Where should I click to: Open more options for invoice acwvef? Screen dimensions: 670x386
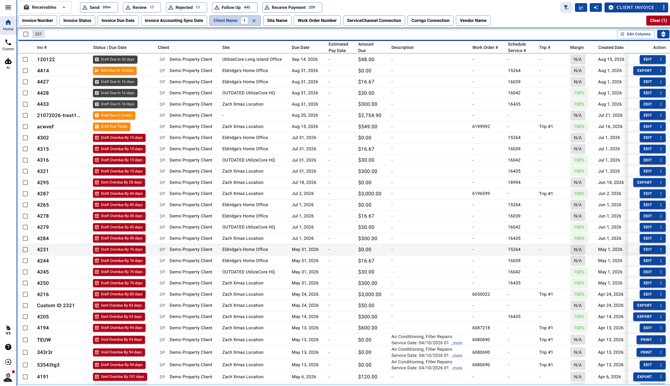point(661,127)
